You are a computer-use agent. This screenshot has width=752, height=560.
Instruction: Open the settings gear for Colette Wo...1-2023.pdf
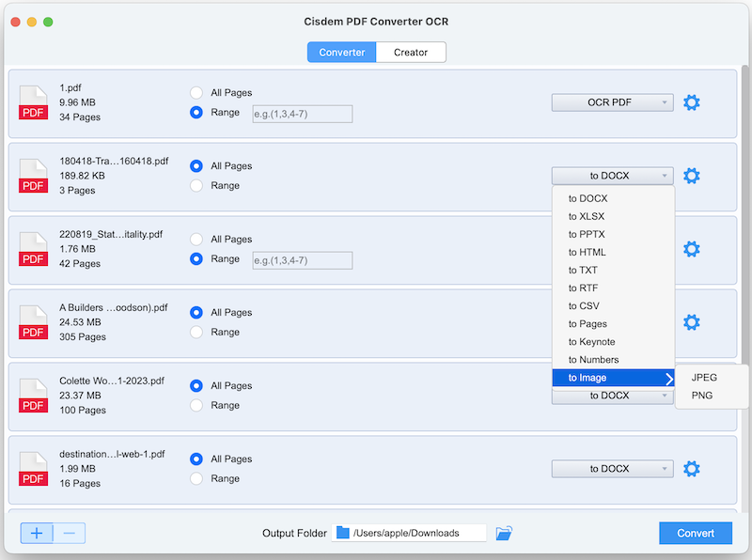click(x=692, y=396)
